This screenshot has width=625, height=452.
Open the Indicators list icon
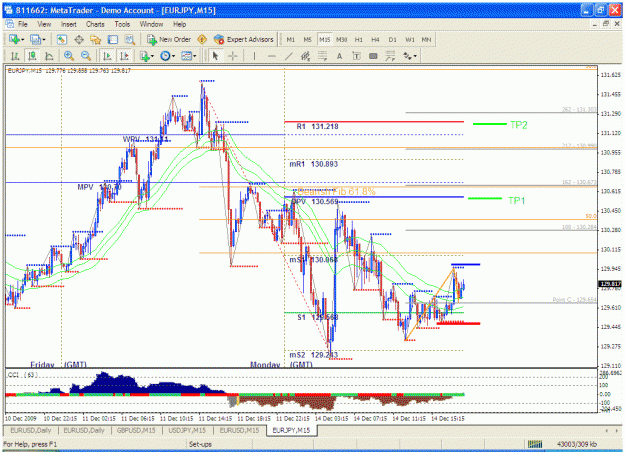click(x=145, y=56)
